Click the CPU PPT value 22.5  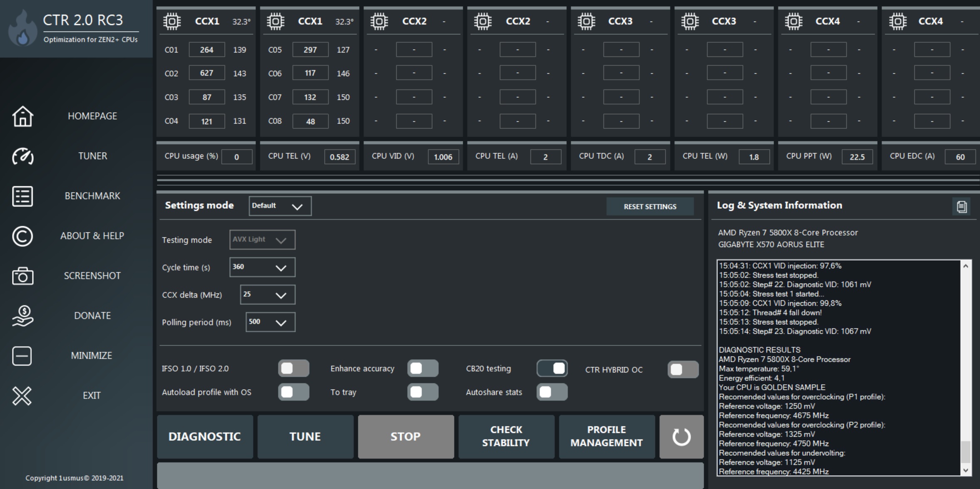click(857, 157)
